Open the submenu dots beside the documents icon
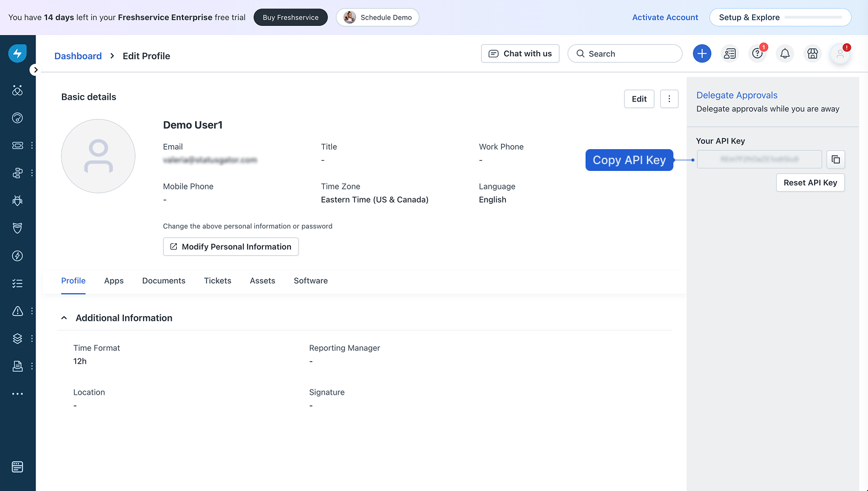Viewport: 868px width, 491px height. pyautogui.click(x=32, y=366)
